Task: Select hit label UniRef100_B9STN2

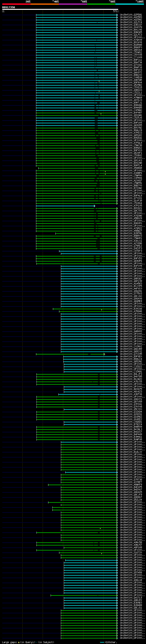Action: [x=131, y=128]
